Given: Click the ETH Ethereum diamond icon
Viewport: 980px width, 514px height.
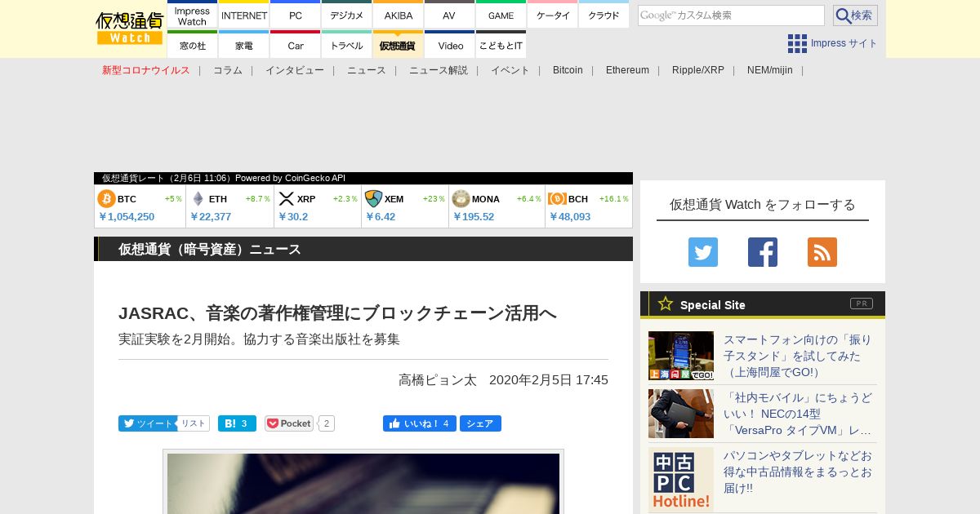Looking at the screenshot, I should (198, 198).
